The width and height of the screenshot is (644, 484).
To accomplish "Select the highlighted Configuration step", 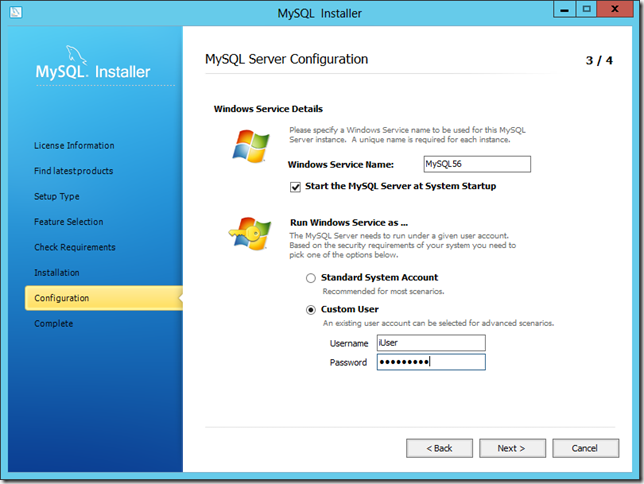I will tap(104, 298).
